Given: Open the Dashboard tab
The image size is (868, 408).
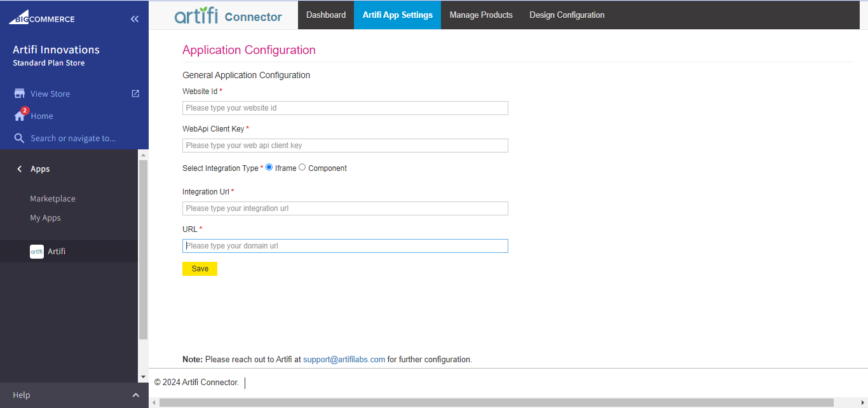Looking at the screenshot, I should pos(326,15).
